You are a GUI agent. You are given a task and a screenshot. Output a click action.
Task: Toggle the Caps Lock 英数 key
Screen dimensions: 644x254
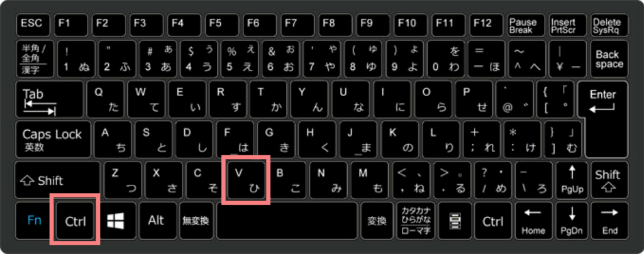click(x=53, y=139)
